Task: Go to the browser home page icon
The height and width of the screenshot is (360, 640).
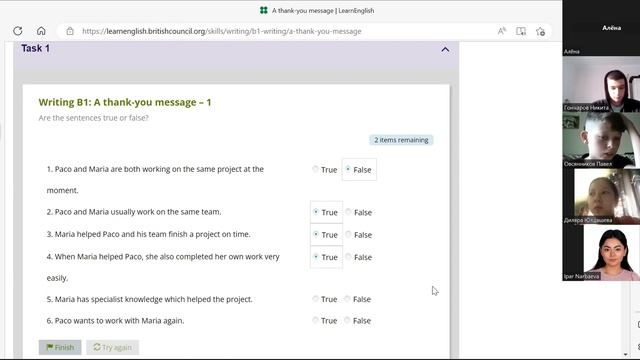Action: pos(41,31)
